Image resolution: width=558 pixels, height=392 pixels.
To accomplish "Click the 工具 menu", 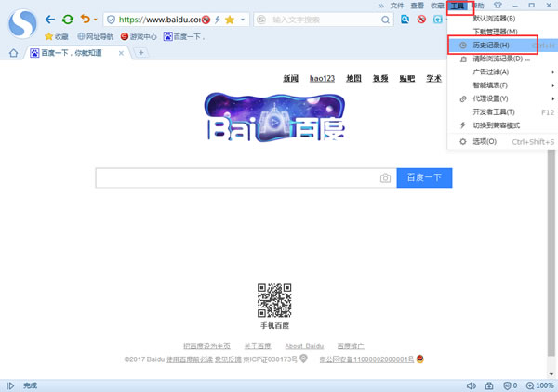I will (x=458, y=6).
